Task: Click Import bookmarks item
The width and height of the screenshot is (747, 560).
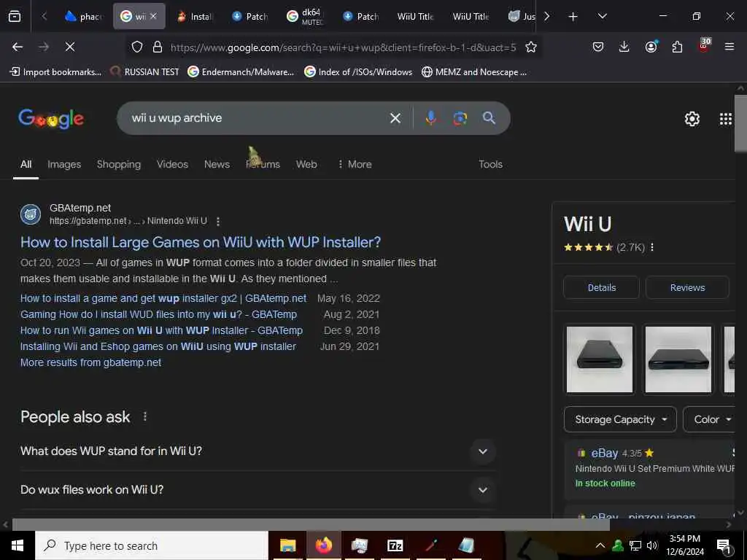Action: click(55, 72)
